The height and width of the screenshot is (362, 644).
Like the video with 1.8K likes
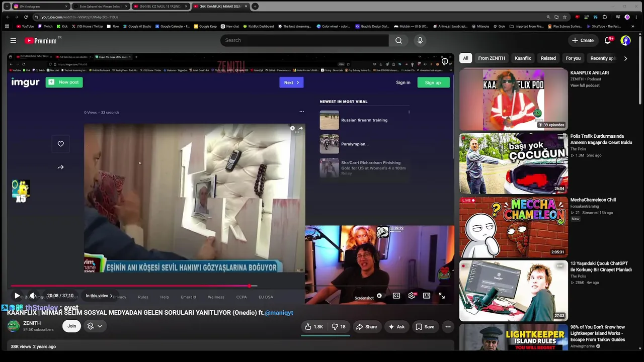coord(313,327)
